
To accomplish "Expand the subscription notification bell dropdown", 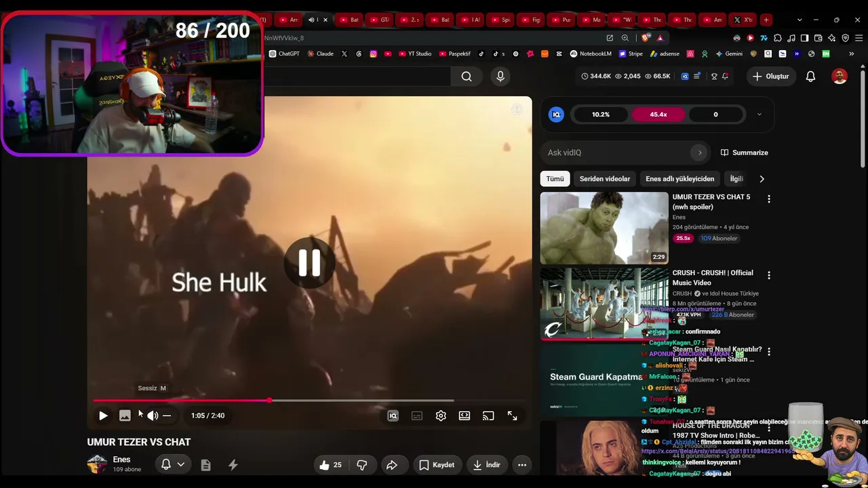I will pos(173,464).
